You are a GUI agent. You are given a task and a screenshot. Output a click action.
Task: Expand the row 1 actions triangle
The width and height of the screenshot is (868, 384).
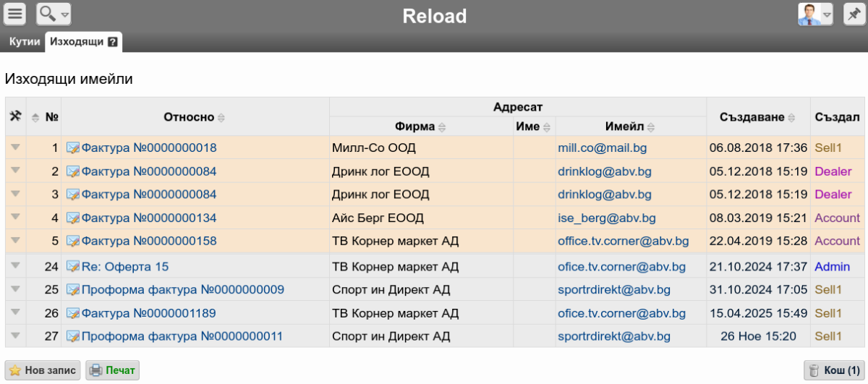pyautogui.click(x=15, y=148)
